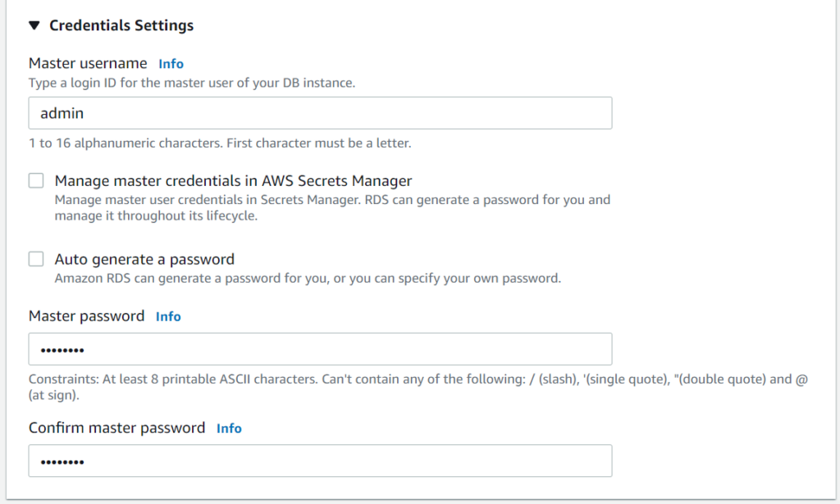Click the Credentials Settings section heading
Viewport: 840px width, 504px height.
pyautogui.click(x=121, y=25)
